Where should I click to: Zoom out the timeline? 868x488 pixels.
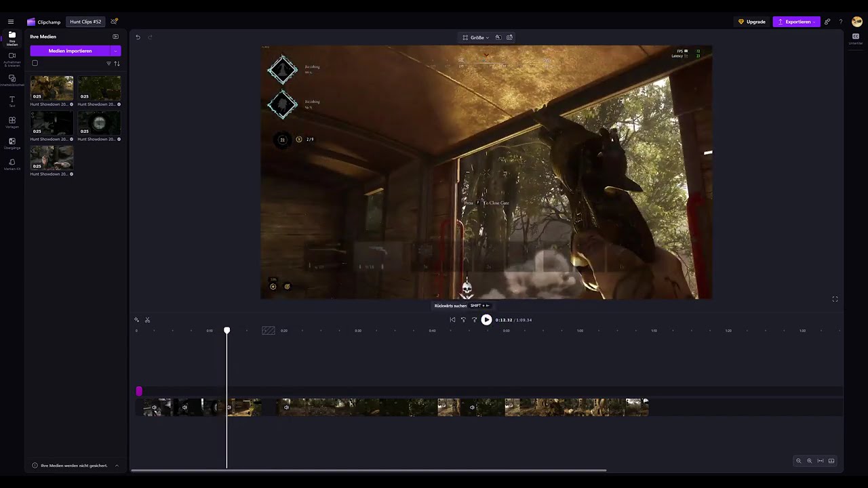(798, 461)
